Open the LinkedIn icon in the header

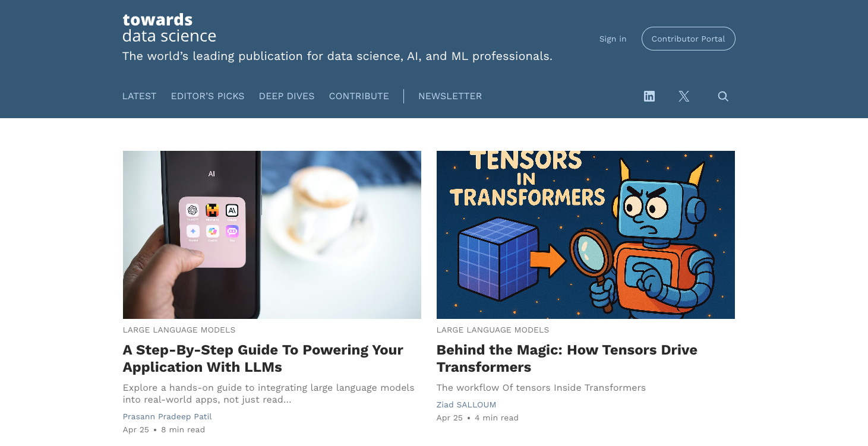(x=649, y=96)
